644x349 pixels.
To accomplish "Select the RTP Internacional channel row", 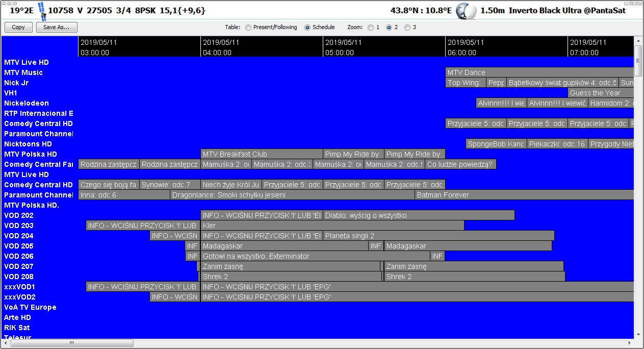I will (39, 113).
